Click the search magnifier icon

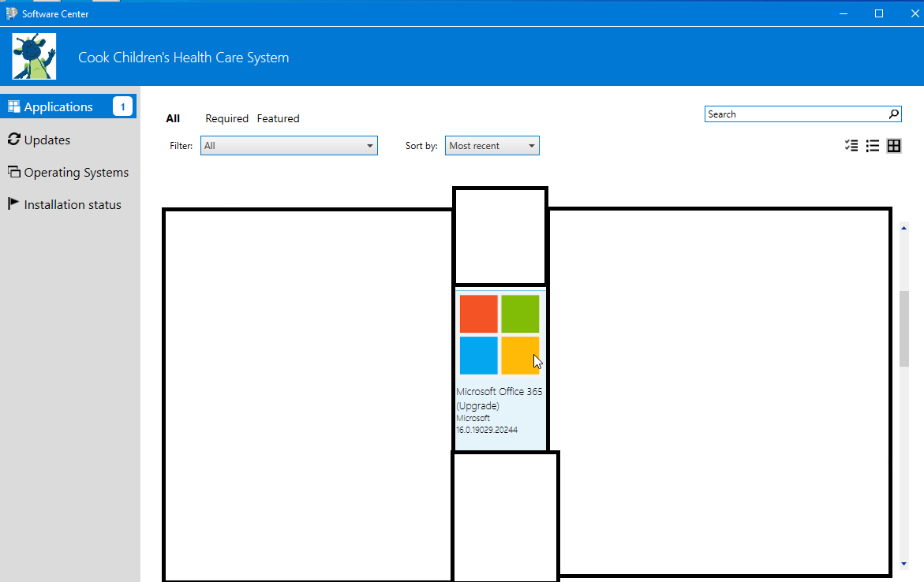tap(893, 114)
